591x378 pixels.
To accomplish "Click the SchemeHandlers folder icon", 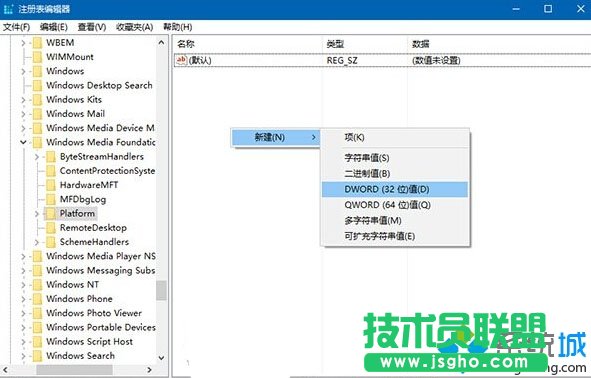I will point(51,242).
